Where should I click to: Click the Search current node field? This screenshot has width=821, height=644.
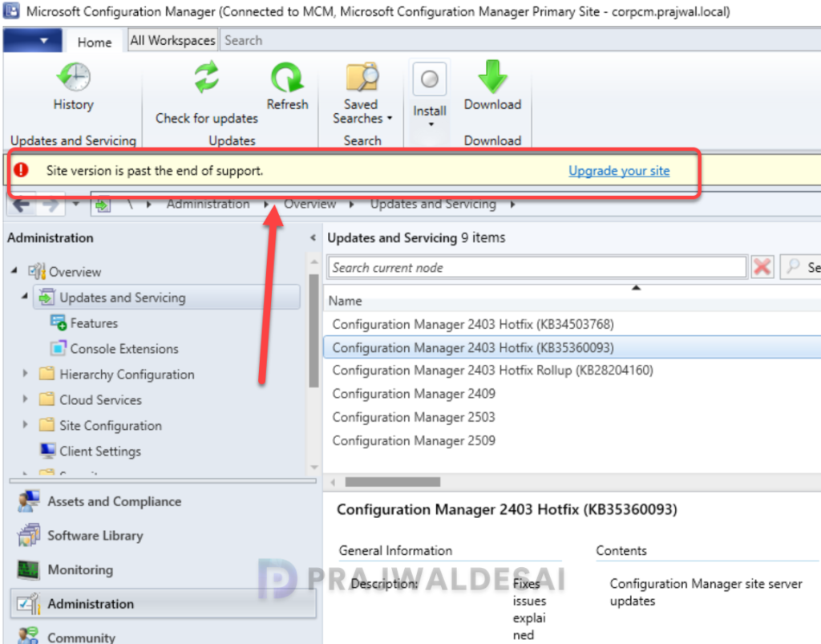coord(536,267)
